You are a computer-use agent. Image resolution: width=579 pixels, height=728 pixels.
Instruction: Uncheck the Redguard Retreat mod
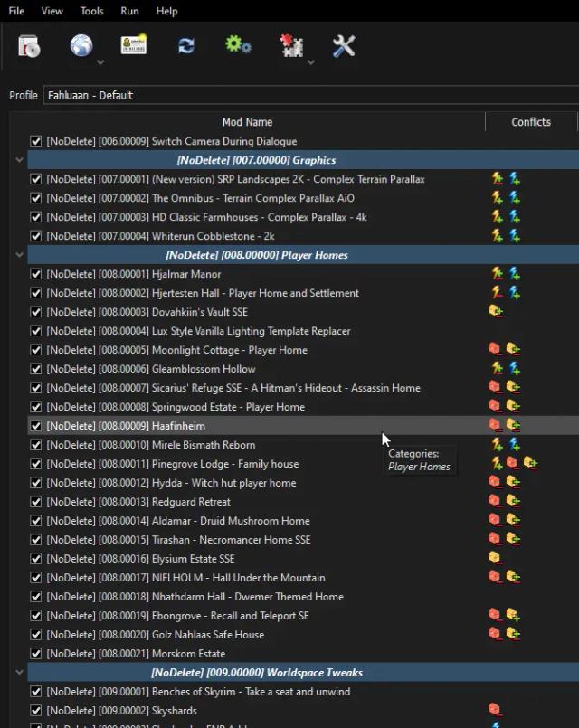[36, 502]
